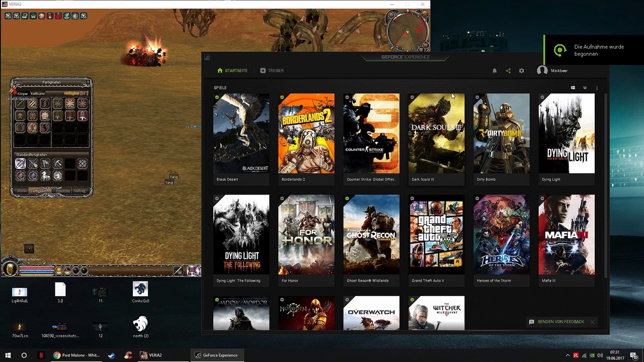Select Ghost Recon Wildlands cover
Image resolution: width=644 pixels, height=362 pixels.
click(371, 235)
